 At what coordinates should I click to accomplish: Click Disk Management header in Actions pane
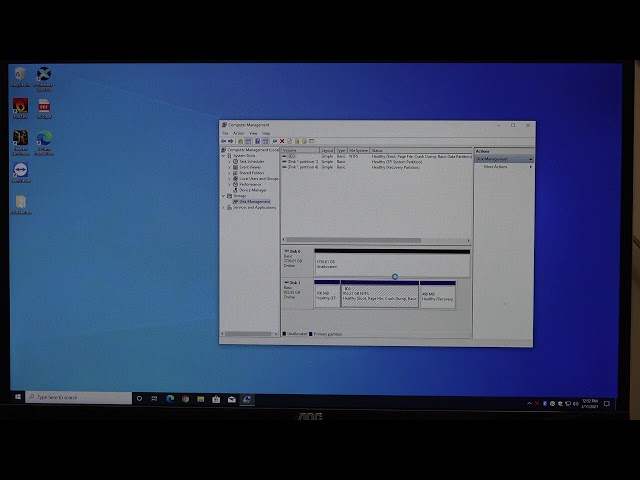(504, 159)
